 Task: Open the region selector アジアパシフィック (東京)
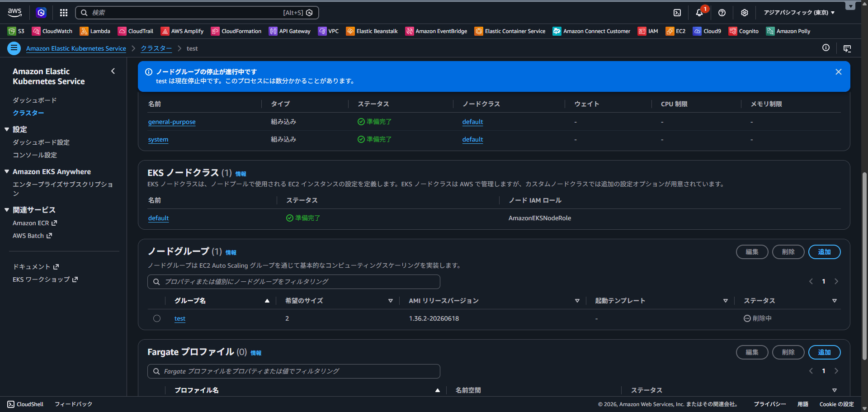[799, 13]
